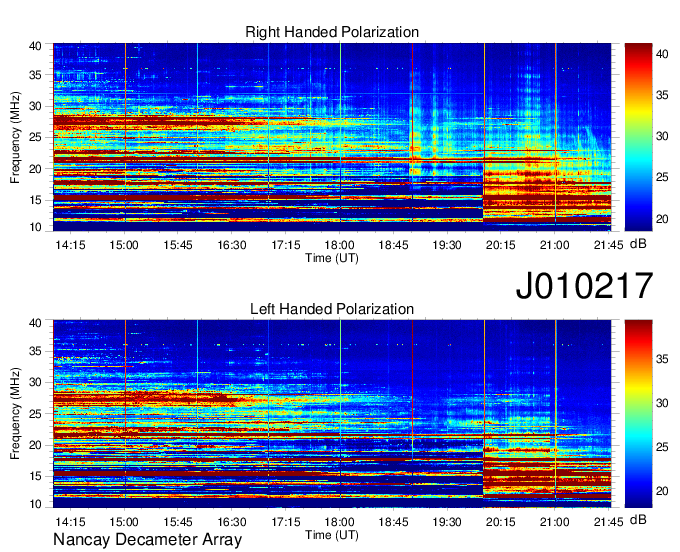Click the upper color bar's 20 dB label
The height and width of the screenshot is (552, 680).
coord(662,219)
